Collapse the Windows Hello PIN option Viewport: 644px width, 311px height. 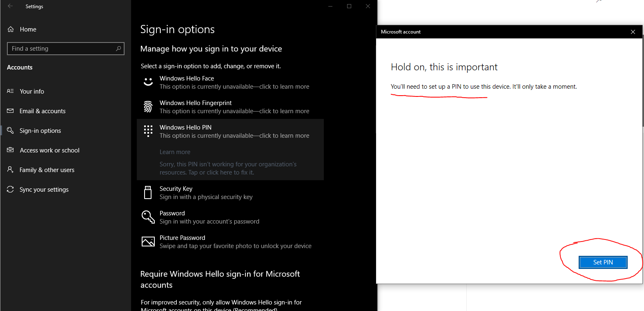(230, 131)
